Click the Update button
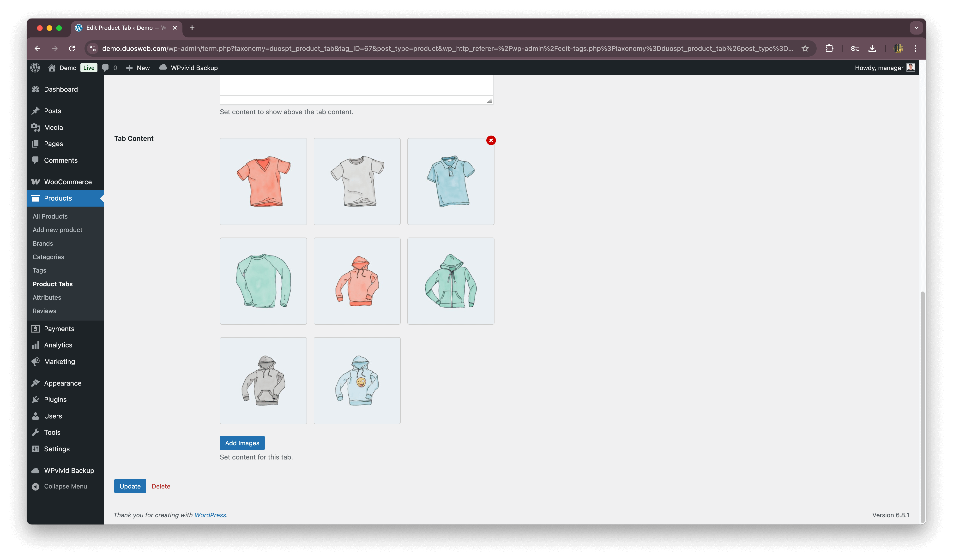Viewport: 953px width, 560px height. point(130,486)
